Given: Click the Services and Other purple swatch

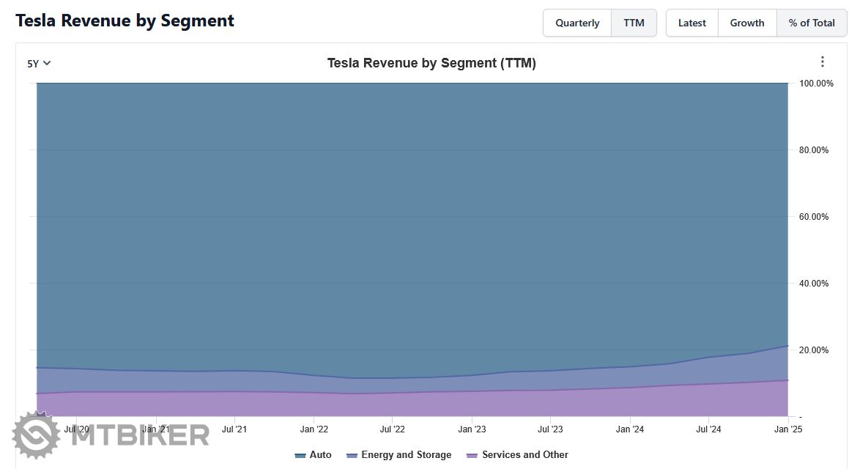Looking at the screenshot, I should click(x=472, y=455).
